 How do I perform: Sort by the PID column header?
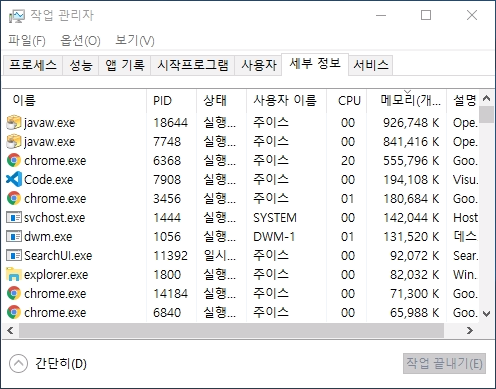(x=171, y=100)
